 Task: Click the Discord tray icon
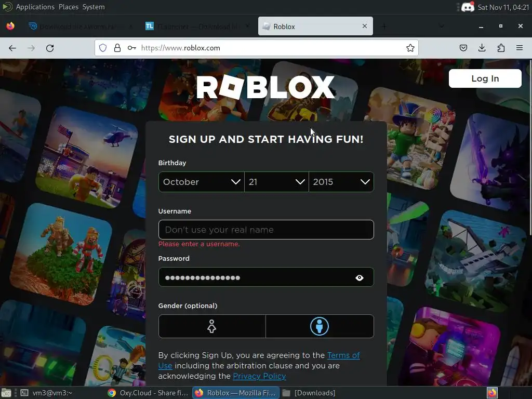468,7
